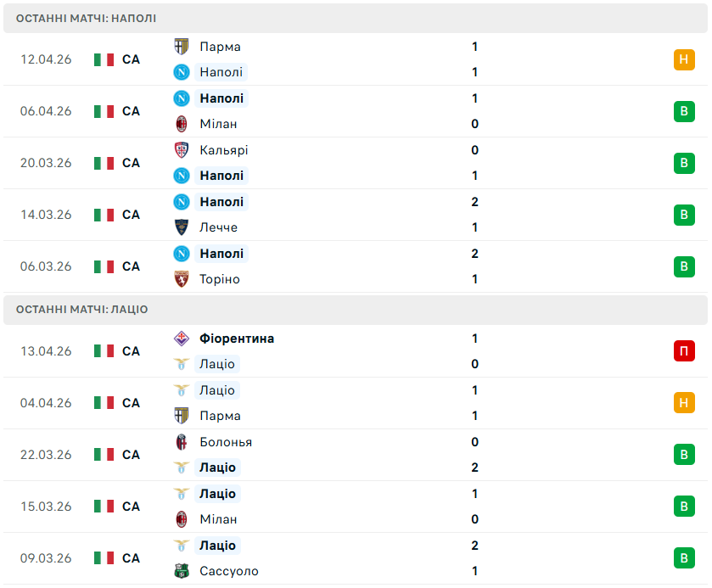The width and height of the screenshot is (712, 588).
Task: Select the 'Останні матчі: Лаціо' section header
Action: point(81,310)
